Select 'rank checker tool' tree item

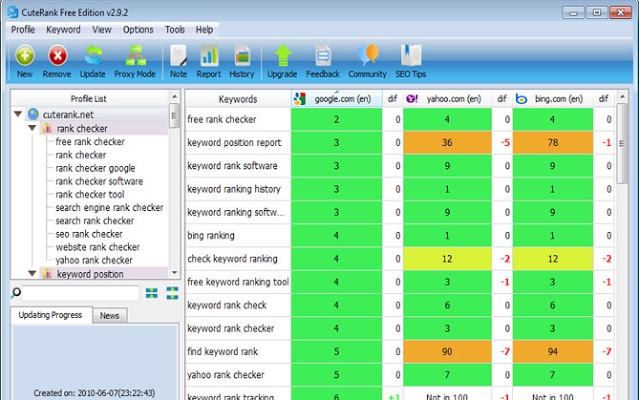tap(90, 194)
